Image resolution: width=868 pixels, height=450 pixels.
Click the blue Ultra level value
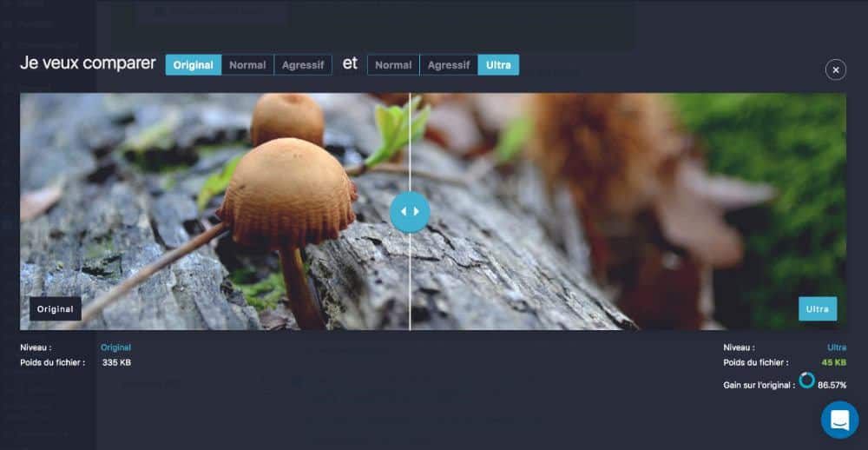click(x=837, y=347)
